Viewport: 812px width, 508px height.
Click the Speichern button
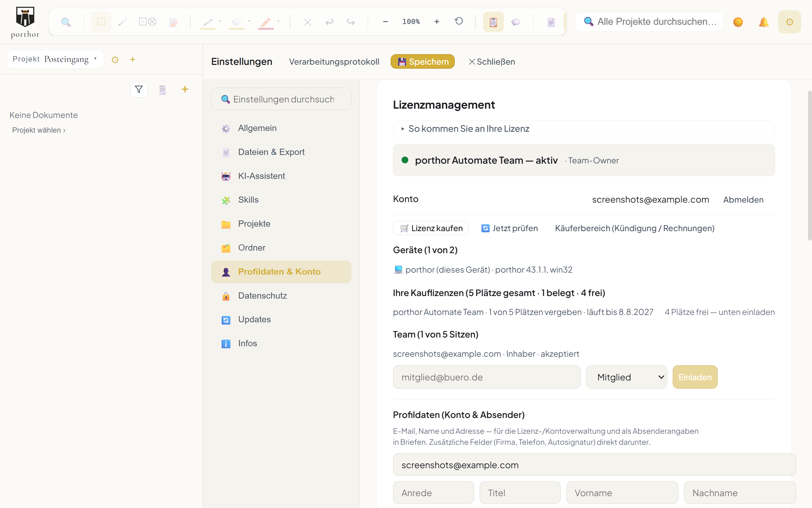tap(422, 62)
